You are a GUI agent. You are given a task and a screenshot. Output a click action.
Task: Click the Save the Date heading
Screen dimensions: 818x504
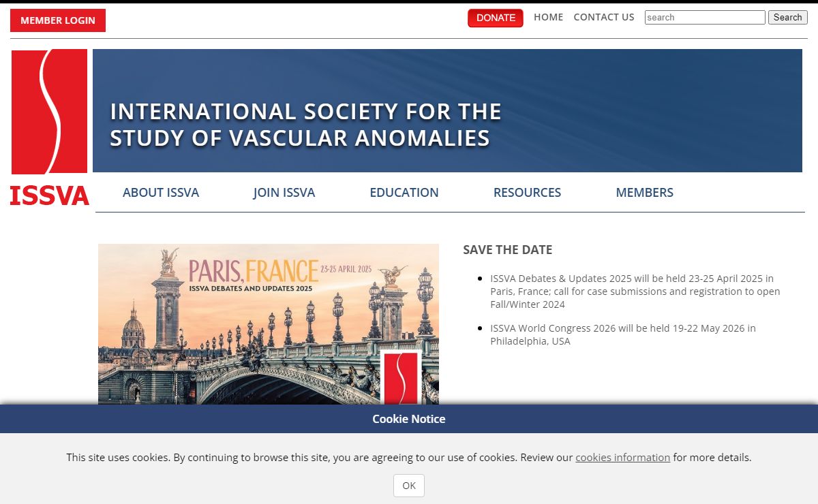pos(508,250)
